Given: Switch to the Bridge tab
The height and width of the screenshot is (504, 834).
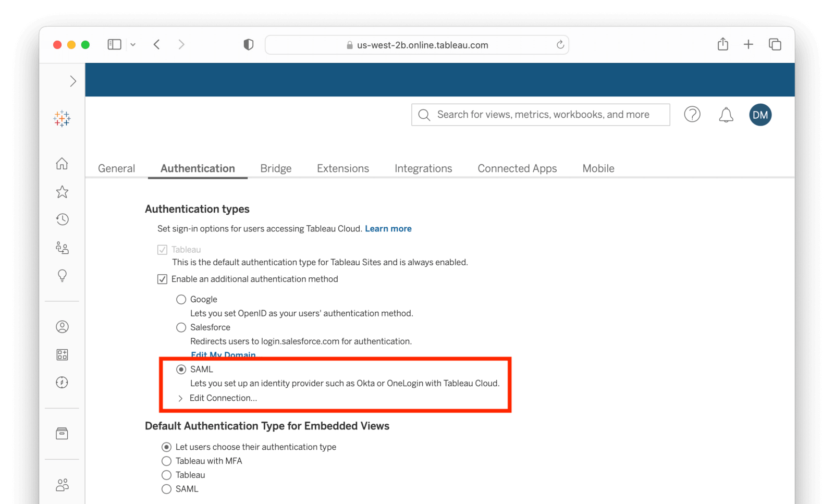Looking at the screenshot, I should point(276,168).
